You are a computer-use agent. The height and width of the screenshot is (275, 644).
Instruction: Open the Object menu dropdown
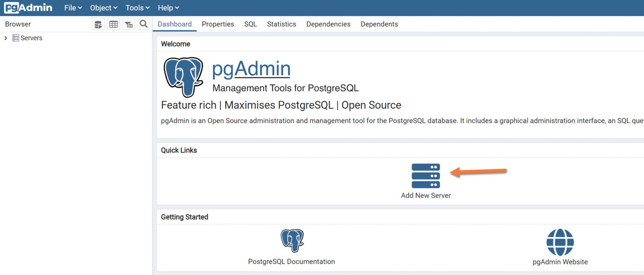(x=103, y=7)
